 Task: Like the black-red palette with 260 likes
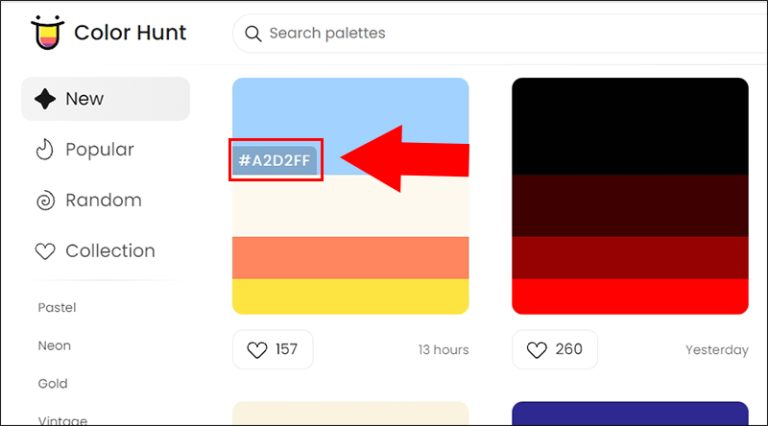tap(554, 350)
